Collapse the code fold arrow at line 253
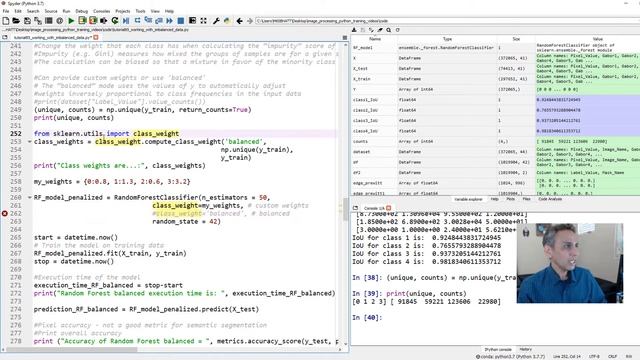The height and width of the screenshot is (360, 640). point(29,142)
